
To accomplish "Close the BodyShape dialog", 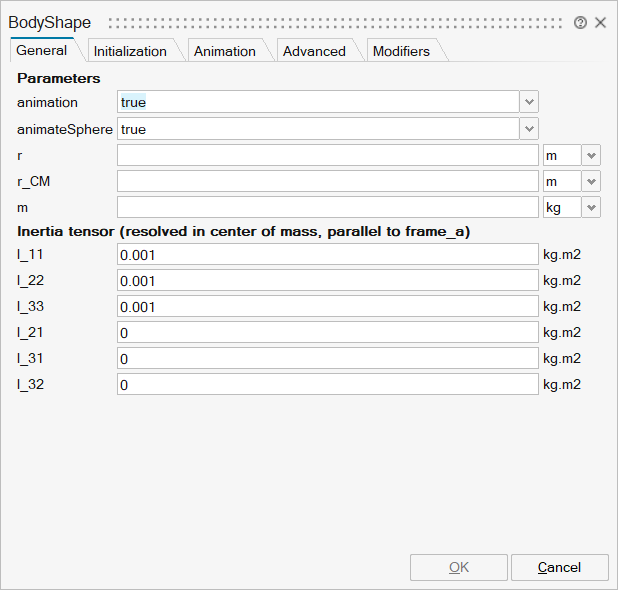I will point(601,22).
